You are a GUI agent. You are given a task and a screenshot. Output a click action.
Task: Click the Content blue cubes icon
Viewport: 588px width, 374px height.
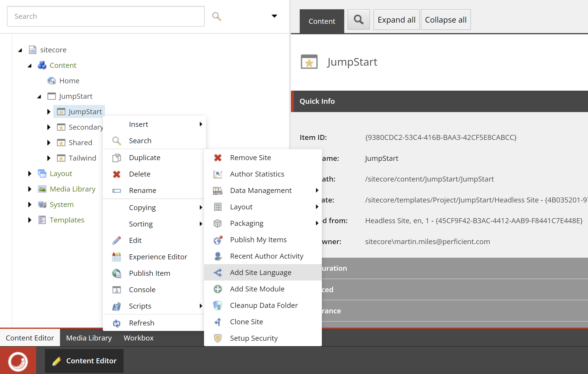(x=42, y=65)
